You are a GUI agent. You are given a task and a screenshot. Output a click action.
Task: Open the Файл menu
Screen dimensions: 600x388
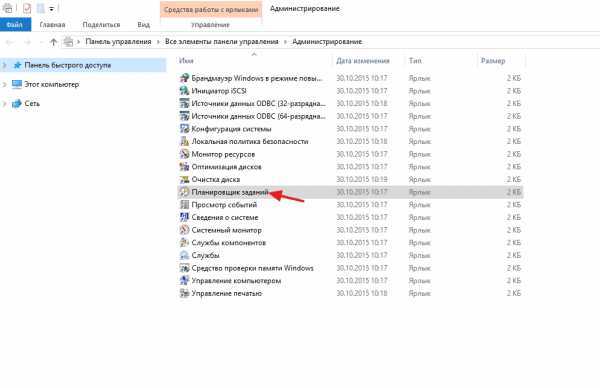click(15, 24)
